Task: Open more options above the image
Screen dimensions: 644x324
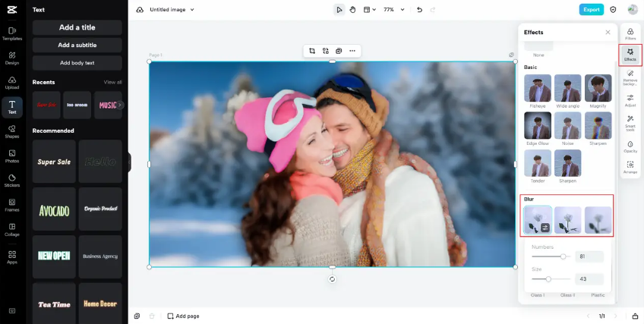Action: [x=352, y=51]
